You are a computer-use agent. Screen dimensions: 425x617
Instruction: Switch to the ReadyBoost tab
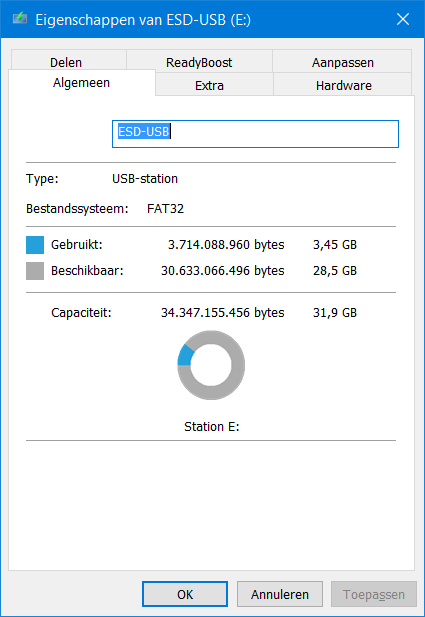[x=199, y=61]
